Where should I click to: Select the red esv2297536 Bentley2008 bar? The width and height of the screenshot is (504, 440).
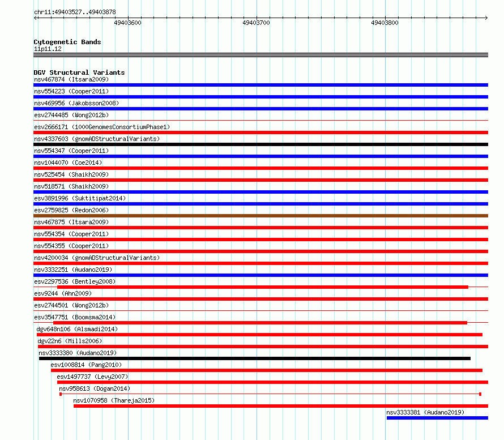coord(263,287)
